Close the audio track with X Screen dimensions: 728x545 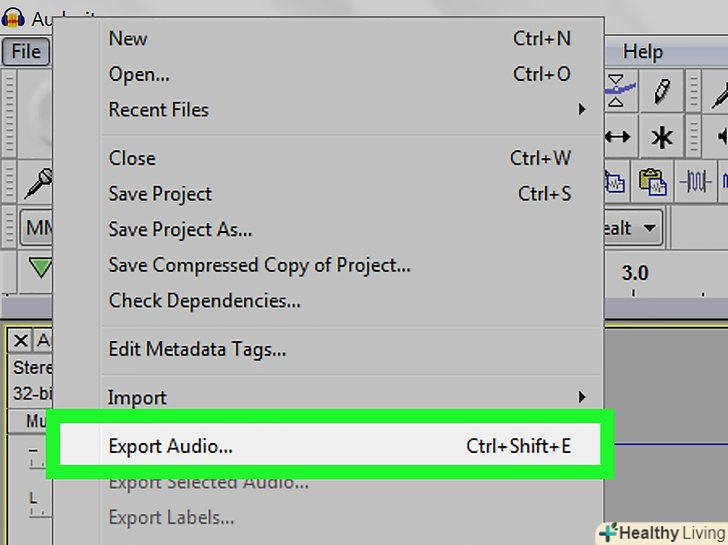(x=22, y=341)
